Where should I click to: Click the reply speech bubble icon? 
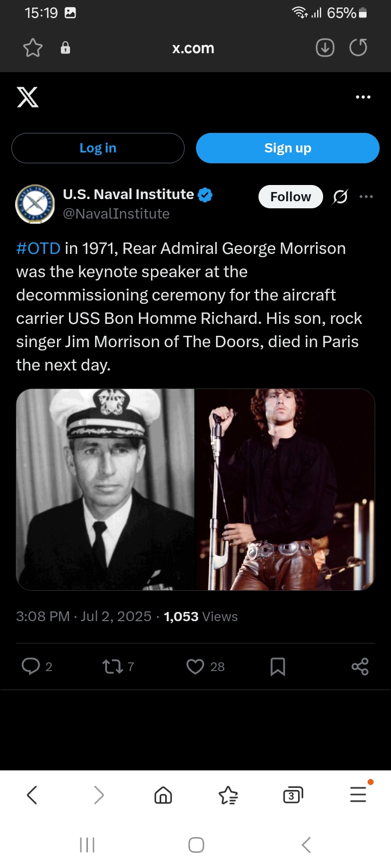pos(30,666)
